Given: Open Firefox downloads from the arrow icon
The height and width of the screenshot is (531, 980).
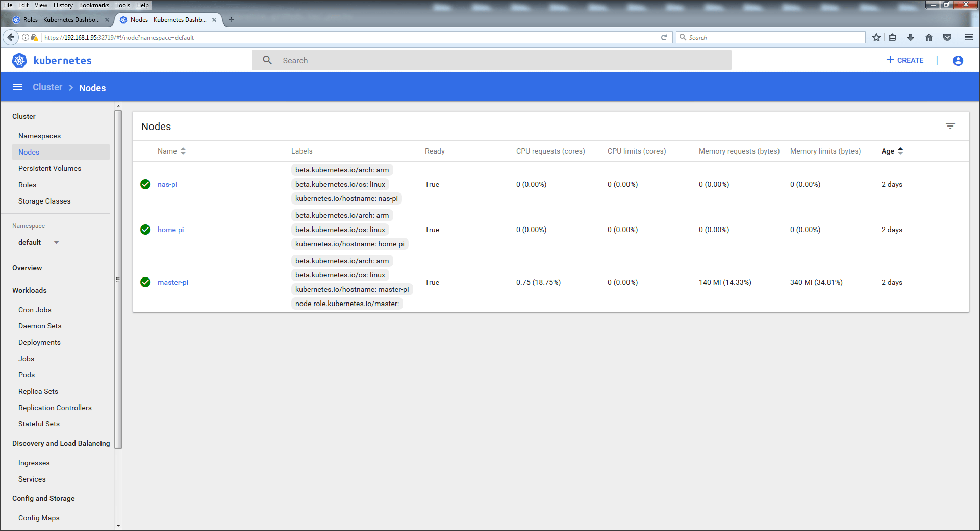Looking at the screenshot, I should click(911, 37).
